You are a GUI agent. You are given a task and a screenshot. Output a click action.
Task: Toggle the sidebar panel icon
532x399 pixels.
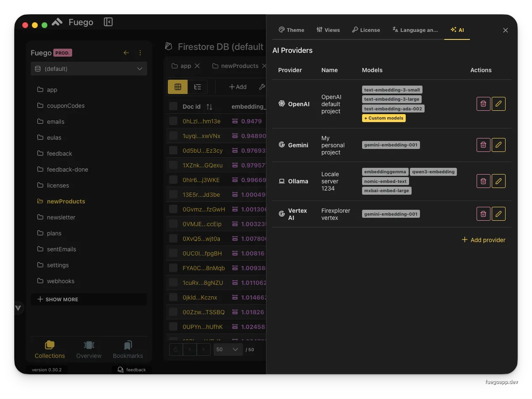[x=108, y=22]
